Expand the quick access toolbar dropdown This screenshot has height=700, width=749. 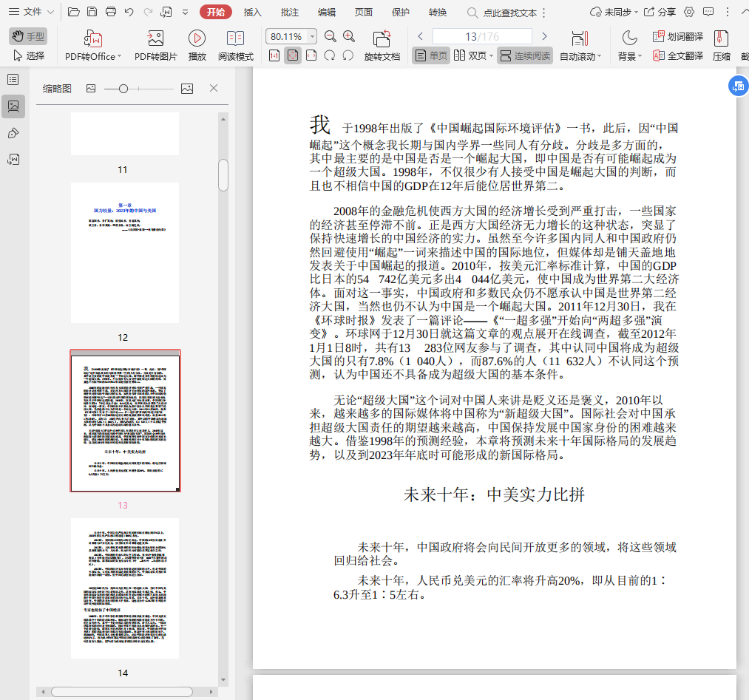click(x=186, y=12)
